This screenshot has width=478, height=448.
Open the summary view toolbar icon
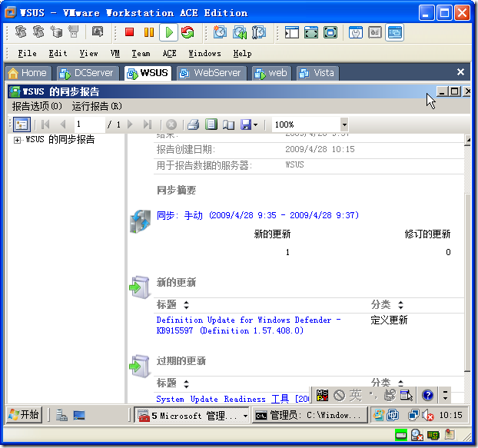point(356,32)
